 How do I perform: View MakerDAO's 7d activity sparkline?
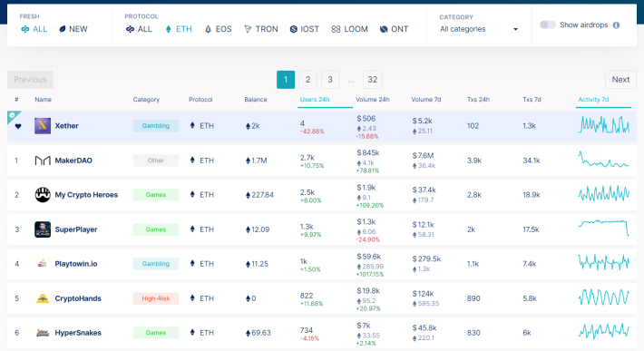(x=604, y=160)
